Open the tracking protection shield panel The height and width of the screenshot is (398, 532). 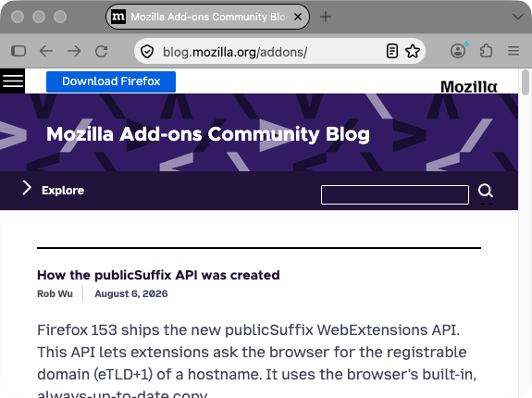click(x=147, y=52)
